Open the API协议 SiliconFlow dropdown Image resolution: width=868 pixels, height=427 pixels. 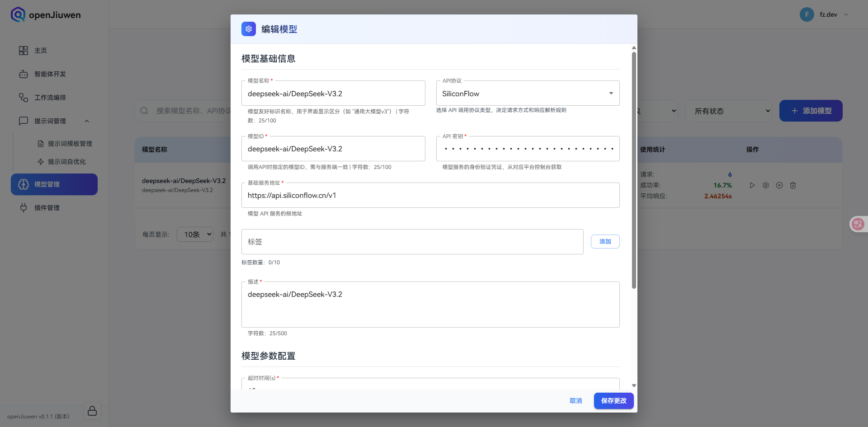click(528, 94)
